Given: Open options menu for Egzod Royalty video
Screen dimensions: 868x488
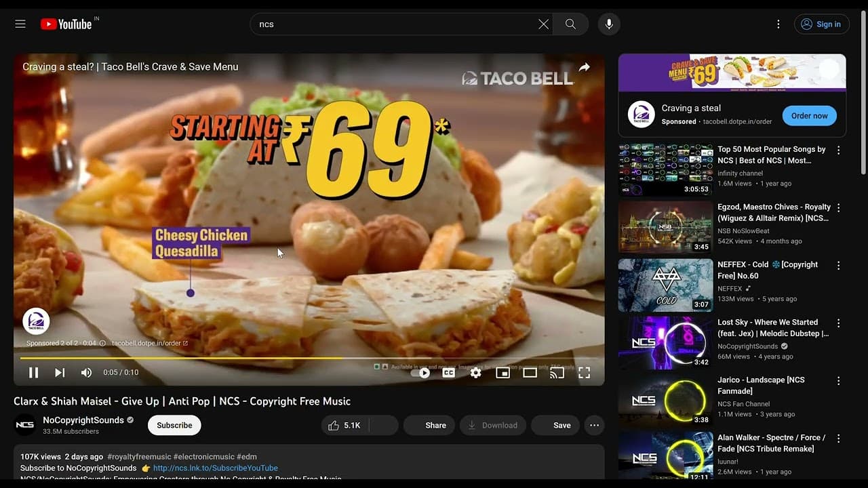Looking at the screenshot, I should point(838,208).
